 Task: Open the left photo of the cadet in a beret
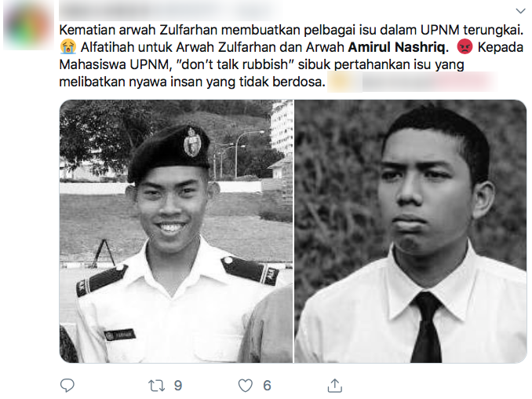click(176, 231)
